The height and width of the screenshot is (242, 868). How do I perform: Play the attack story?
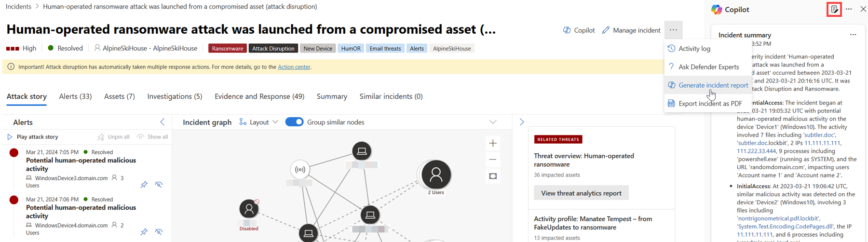(33, 137)
